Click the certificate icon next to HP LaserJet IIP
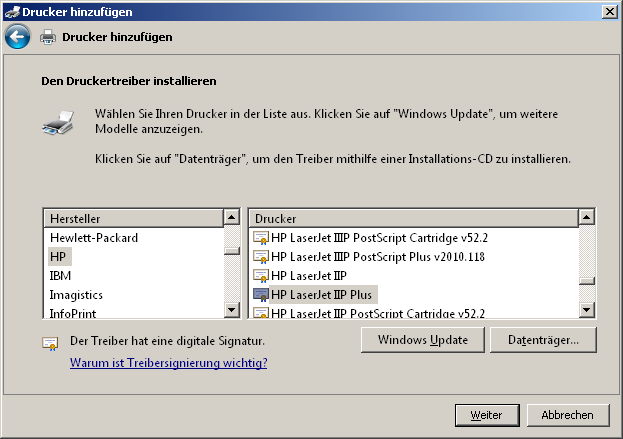 261,276
